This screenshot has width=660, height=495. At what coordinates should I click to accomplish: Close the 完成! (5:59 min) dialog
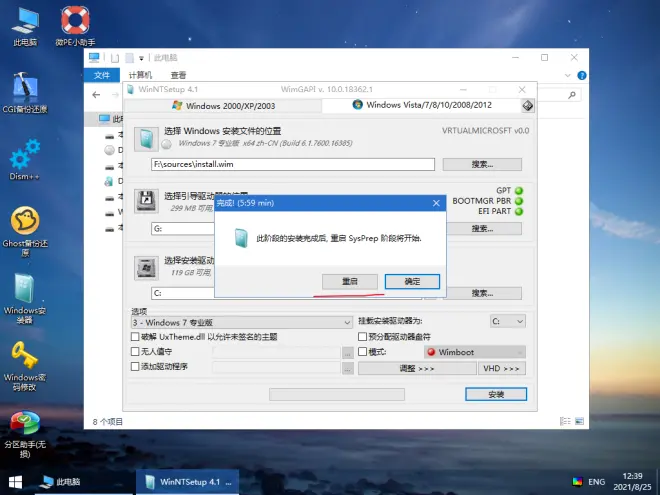pos(436,203)
